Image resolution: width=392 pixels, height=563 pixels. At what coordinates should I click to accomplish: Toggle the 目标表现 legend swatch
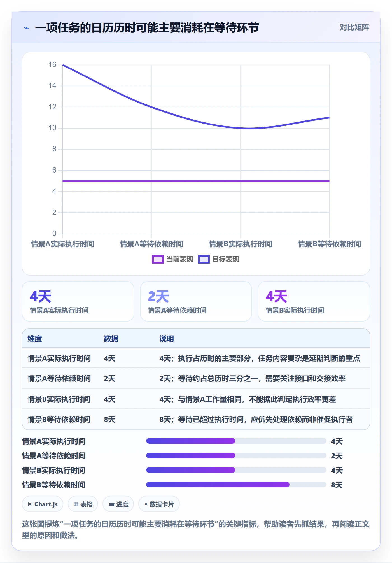[x=204, y=259]
